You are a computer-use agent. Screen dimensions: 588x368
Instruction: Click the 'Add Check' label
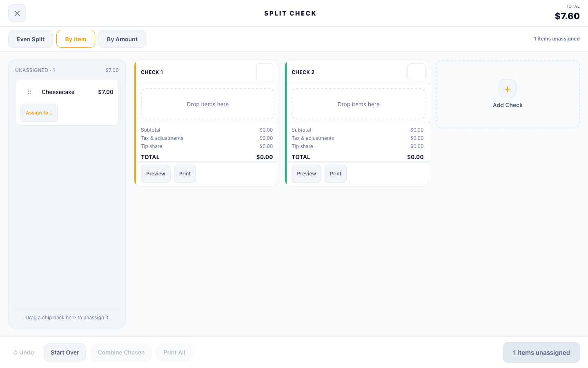coord(508,105)
